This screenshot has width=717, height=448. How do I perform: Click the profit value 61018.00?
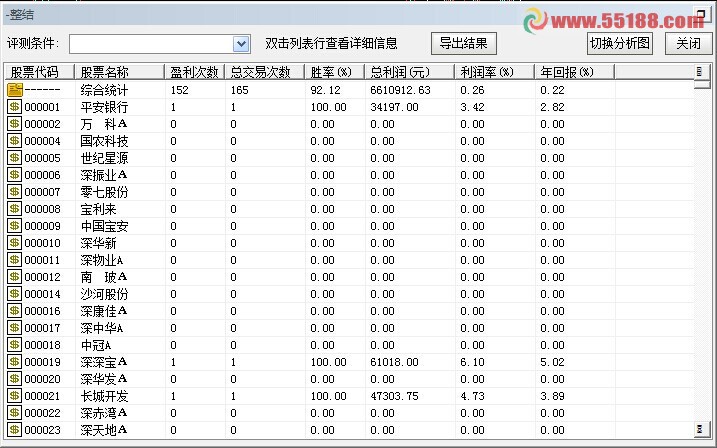[394, 362]
